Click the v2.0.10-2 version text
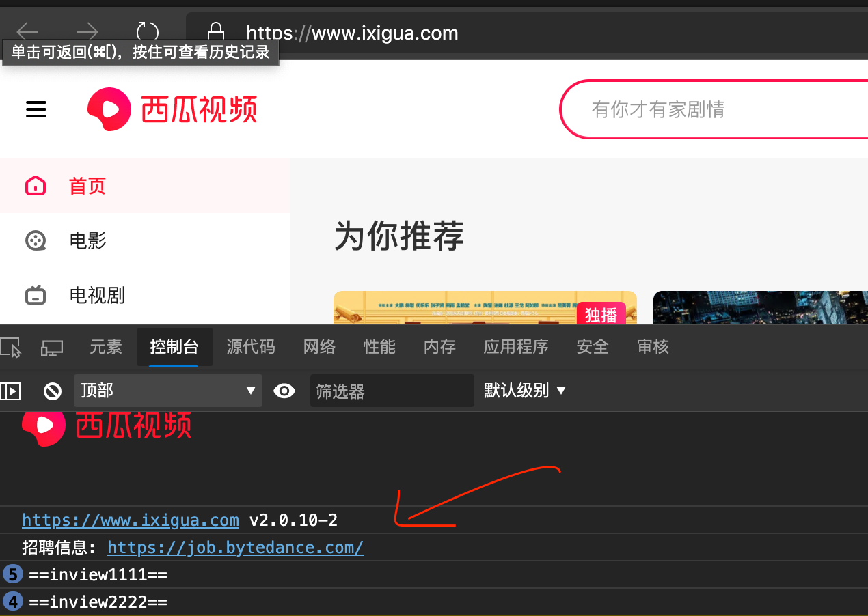 [293, 520]
